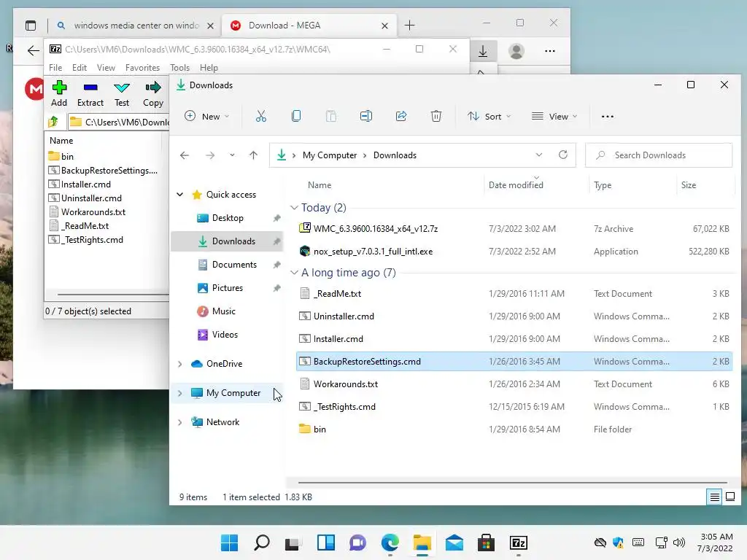This screenshot has width=747, height=560.
Task: Open 7-Zip from the taskbar
Action: coord(519,542)
